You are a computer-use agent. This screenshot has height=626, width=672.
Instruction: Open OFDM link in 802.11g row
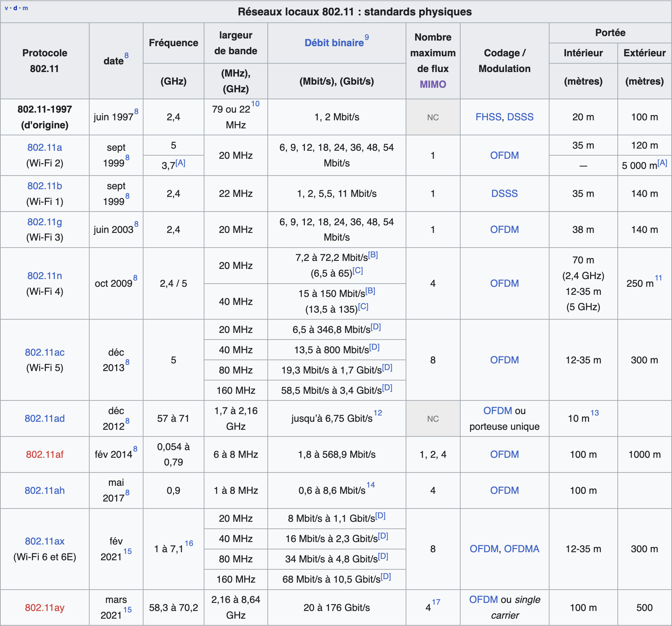504,229
